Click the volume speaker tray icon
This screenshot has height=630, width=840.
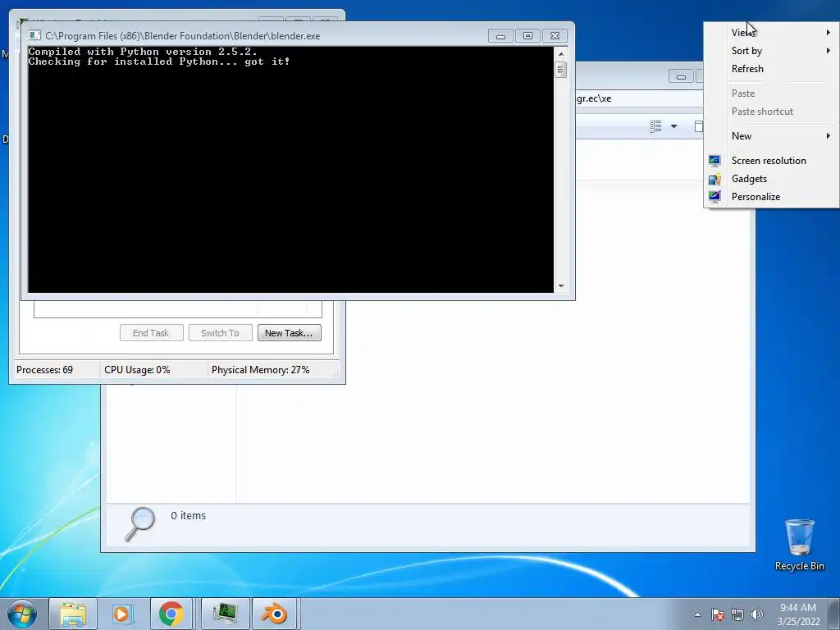(x=756, y=614)
